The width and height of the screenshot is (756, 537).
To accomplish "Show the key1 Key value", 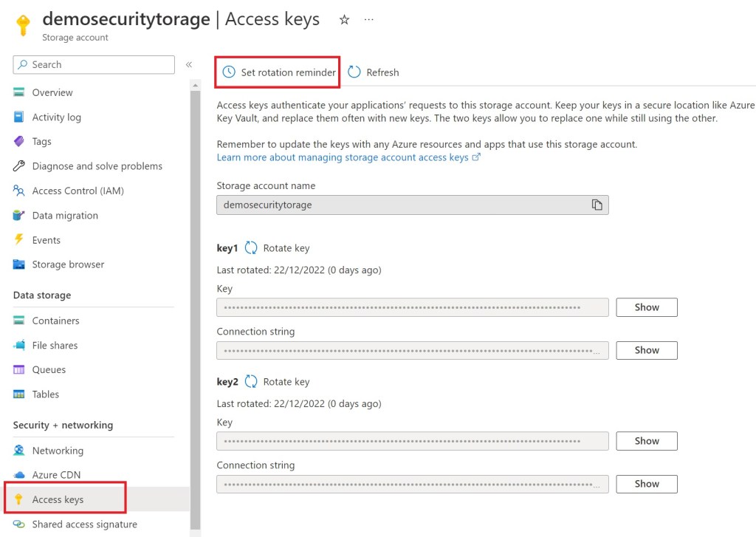I will point(647,307).
